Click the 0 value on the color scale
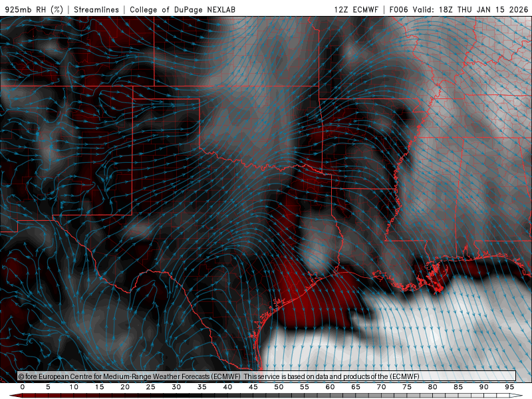 [x=23, y=387]
